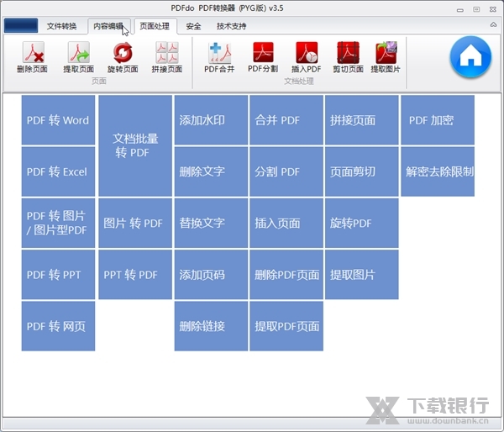Open the 删除文字 tile
504x432 pixels.
211,171
